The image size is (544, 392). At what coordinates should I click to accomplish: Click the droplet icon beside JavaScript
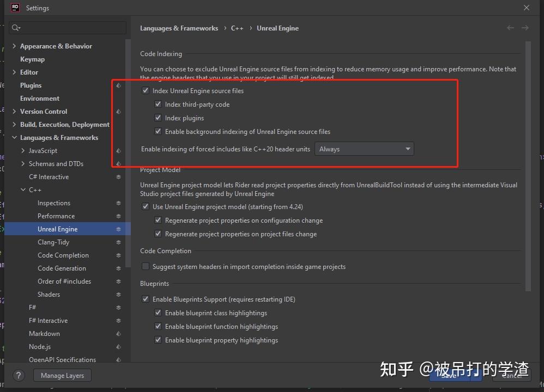click(x=118, y=150)
